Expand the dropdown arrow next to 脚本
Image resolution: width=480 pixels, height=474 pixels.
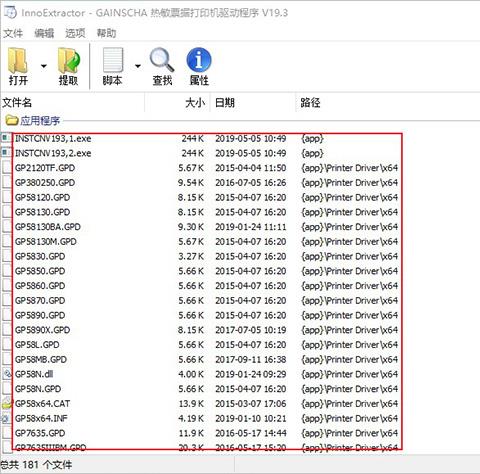pos(138,66)
